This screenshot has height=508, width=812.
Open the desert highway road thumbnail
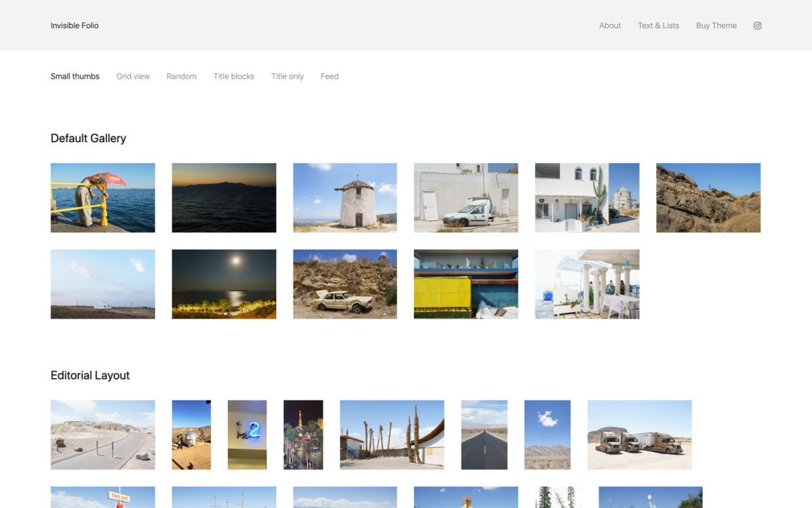tap(484, 434)
